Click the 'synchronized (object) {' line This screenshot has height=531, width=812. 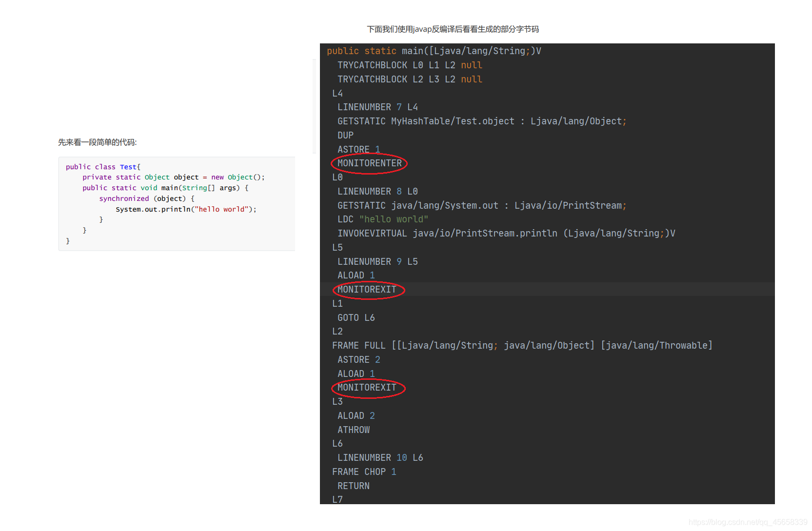pos(147,199)
